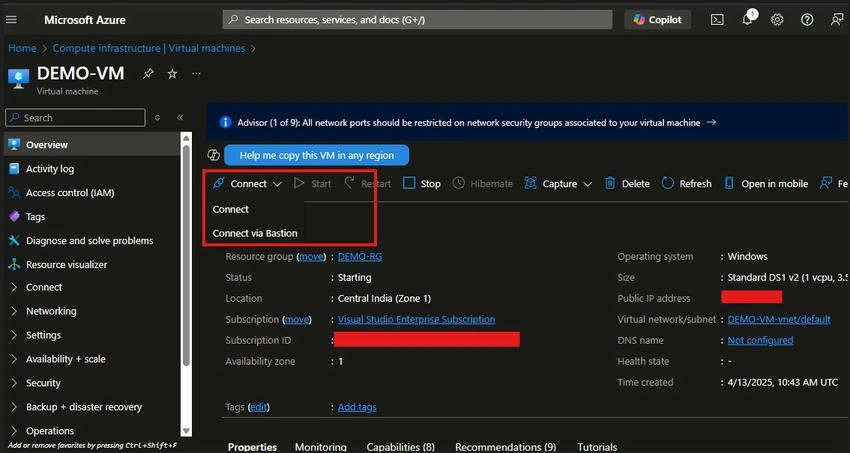Click move link next to Resource group

(x=311, y=256)
